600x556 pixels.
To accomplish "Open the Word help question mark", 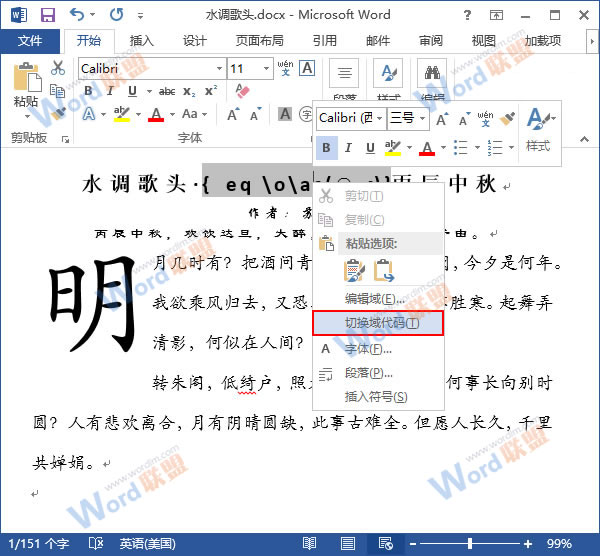I will click(x=467, y=15).
